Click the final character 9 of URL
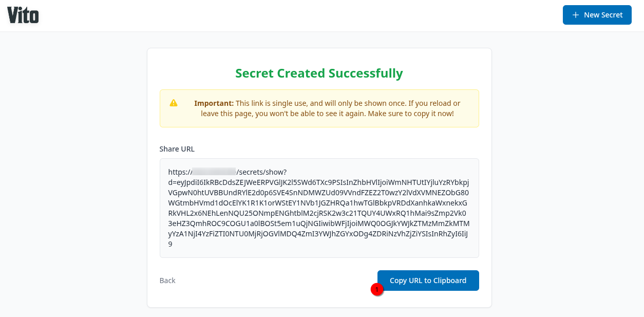 (171, 245)
